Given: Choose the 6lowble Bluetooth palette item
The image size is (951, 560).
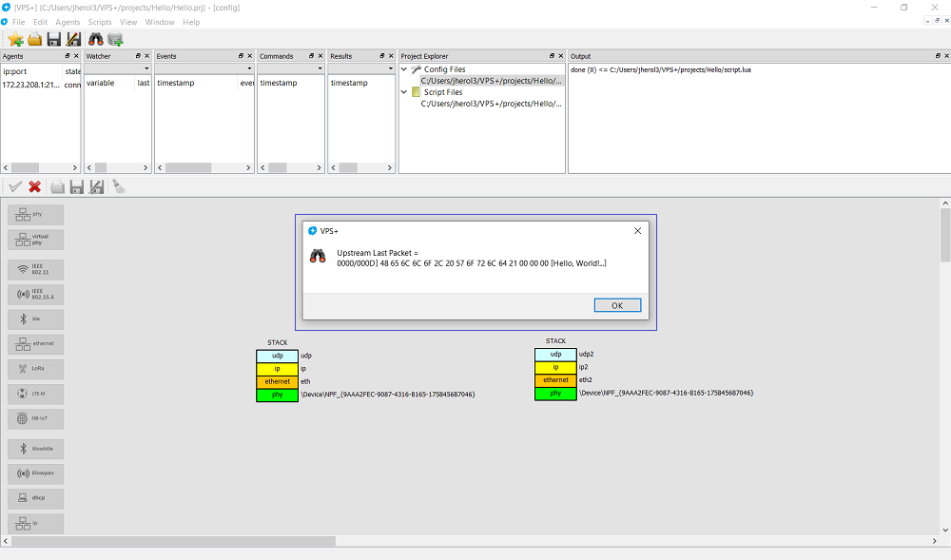Looking at the screenshot, I should [x=35, y=449].
